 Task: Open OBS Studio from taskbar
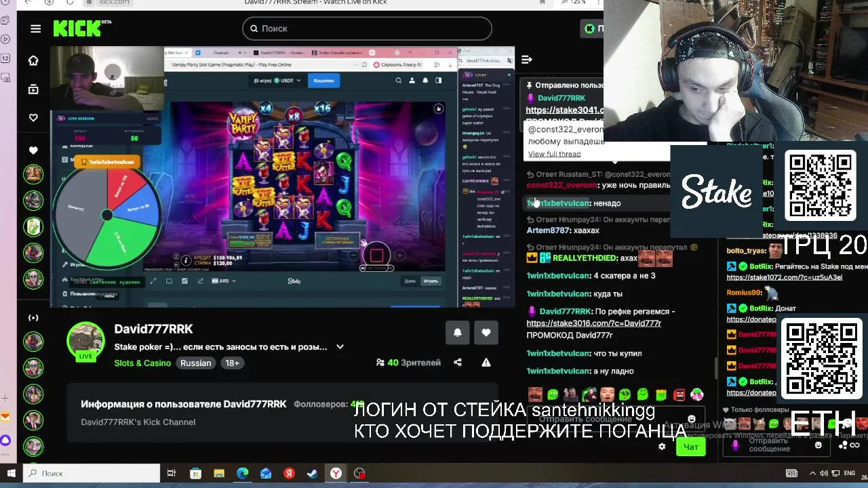click(359, 473)
